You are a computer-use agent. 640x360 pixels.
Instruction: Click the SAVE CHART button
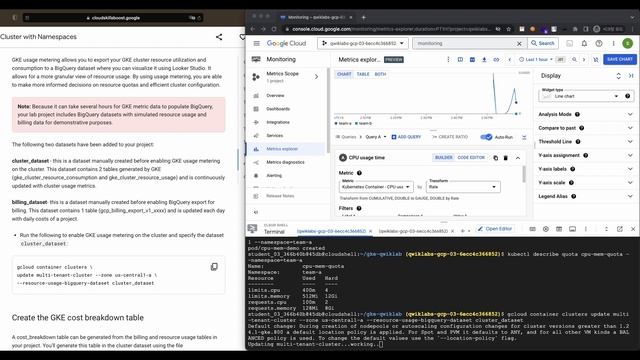pos(620,60)
